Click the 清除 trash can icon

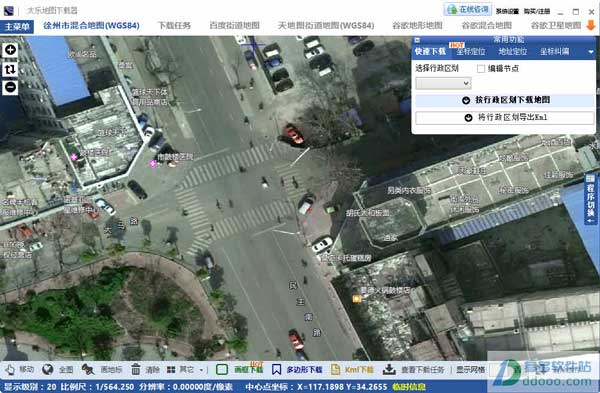pyautogui.click(x=135, y=369)
